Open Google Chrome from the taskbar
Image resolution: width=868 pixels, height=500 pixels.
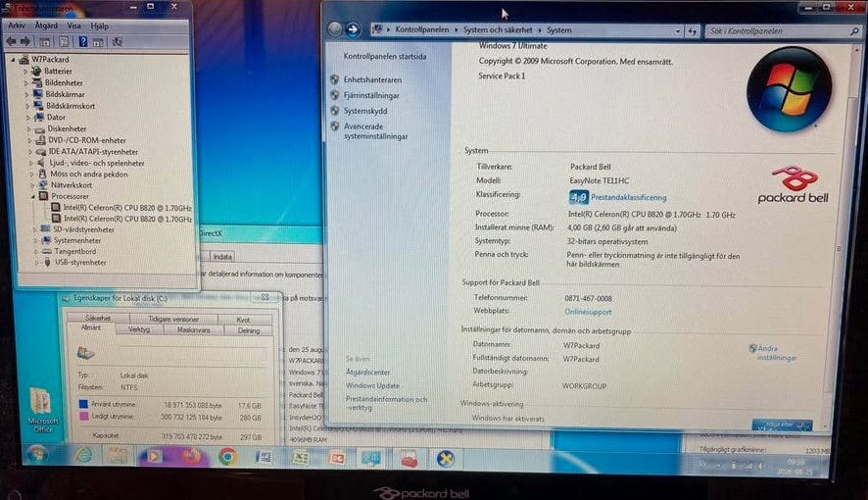(x=227, y=457)
